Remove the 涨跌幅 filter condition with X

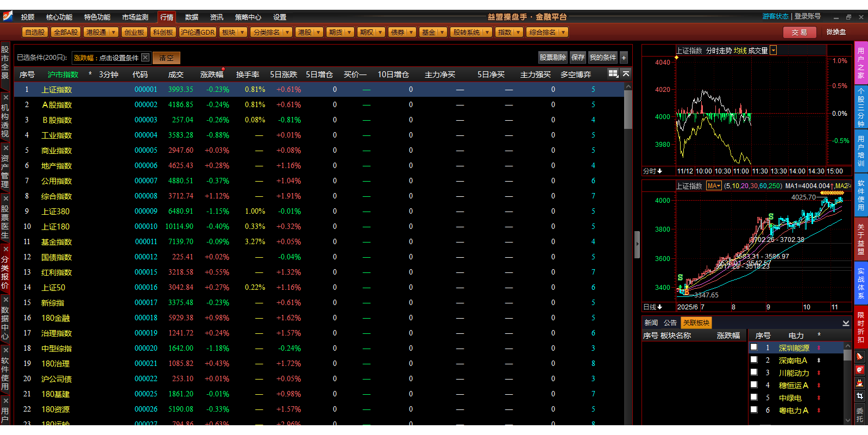145,57
